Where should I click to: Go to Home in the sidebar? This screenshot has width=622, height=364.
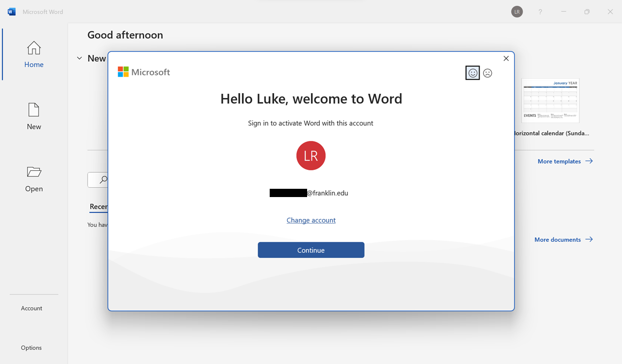pos(34,54)
